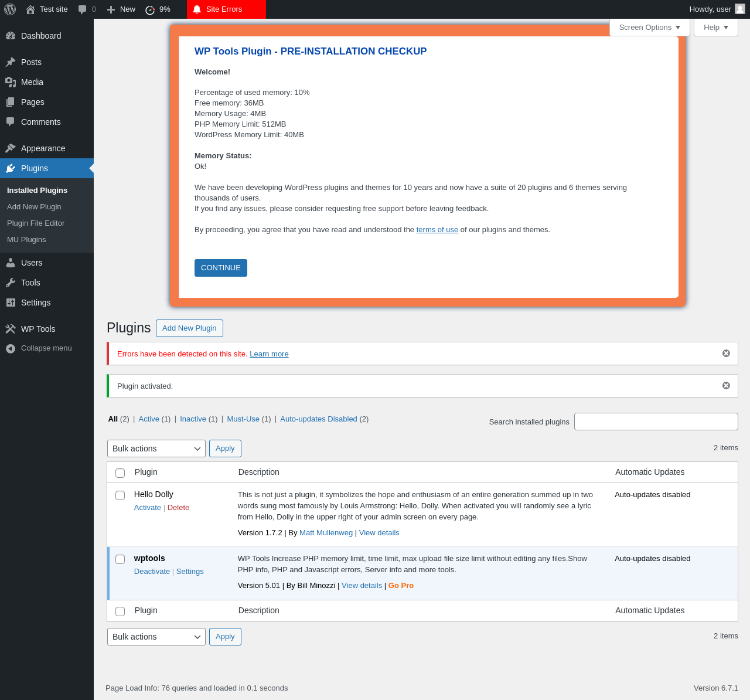Screen dimensions: 750x700
Task: Click the Howdy, user account menu
Action: [717, 9]
